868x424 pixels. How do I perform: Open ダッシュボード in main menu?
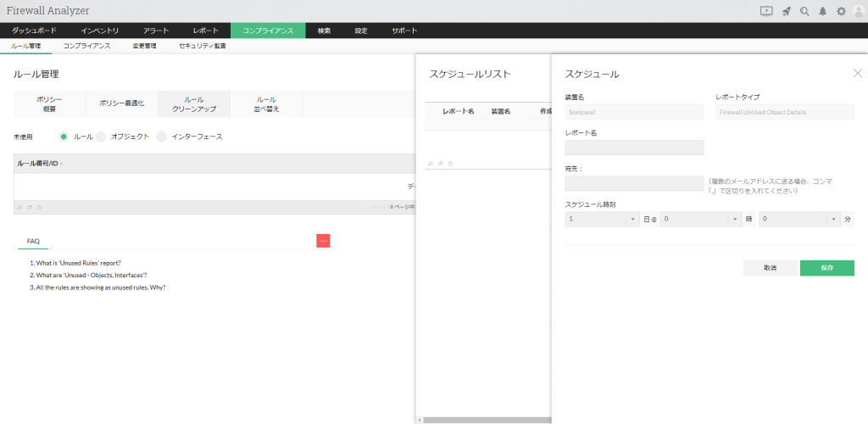pyautogui.click(x=34, y=31)
